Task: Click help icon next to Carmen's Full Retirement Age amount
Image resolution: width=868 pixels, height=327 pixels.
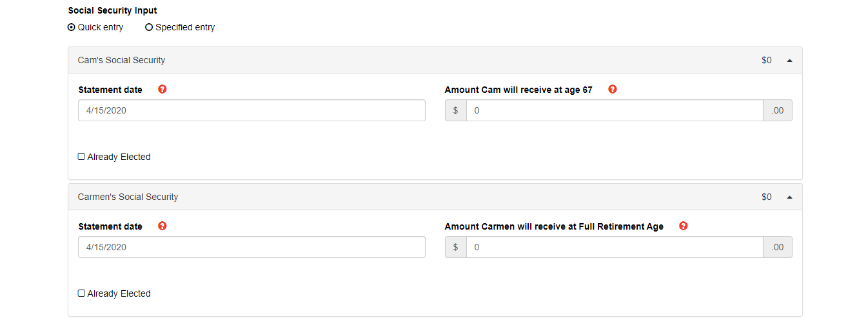Action: tap(684, 226)
